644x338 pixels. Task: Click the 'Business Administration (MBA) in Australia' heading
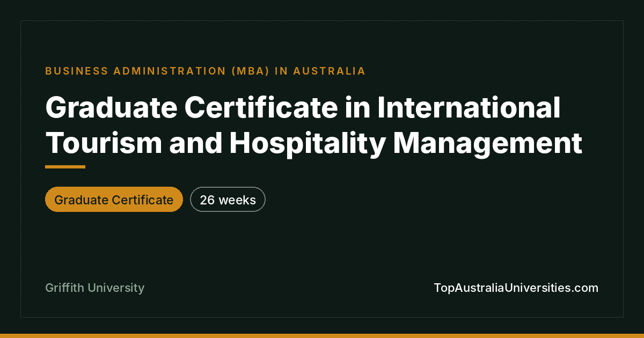pyautogui.click(x=206, y=71)
